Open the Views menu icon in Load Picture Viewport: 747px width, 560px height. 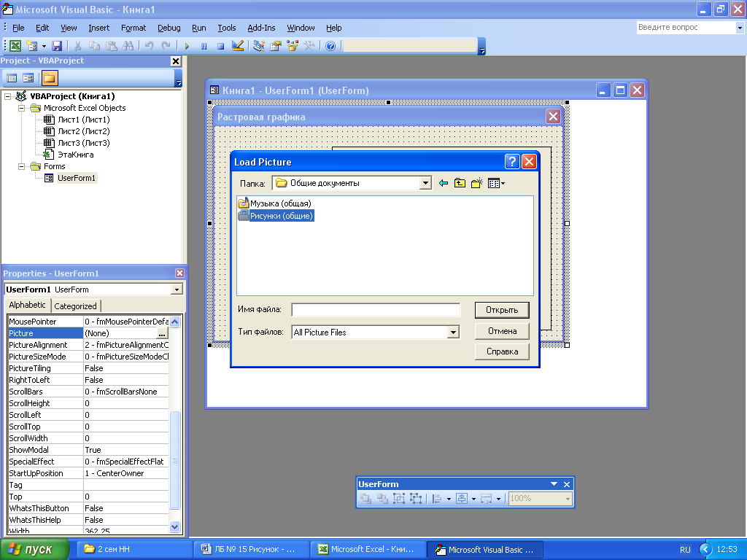(496, 183)
